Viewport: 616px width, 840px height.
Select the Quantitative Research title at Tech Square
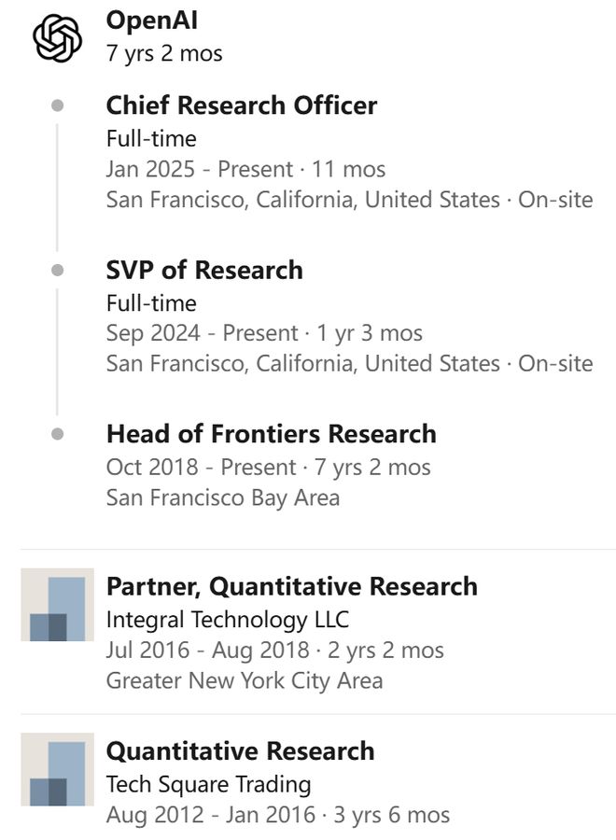tap(241, 750)
